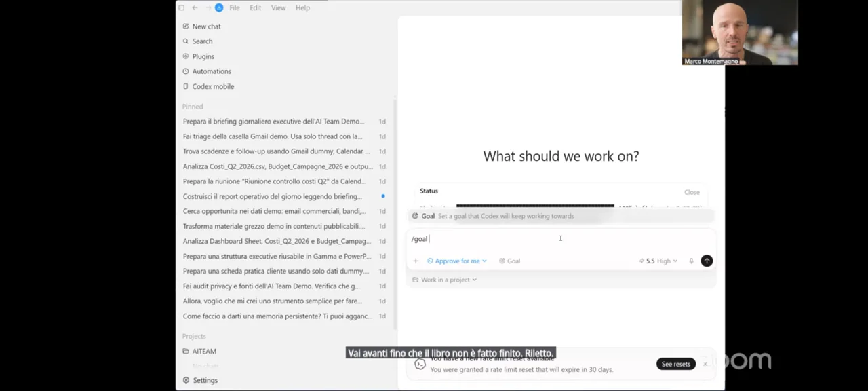Viewport: 868px width, 391px height.
Task: Open the 5.5 High model dropdown
Action: coord(658,261)
